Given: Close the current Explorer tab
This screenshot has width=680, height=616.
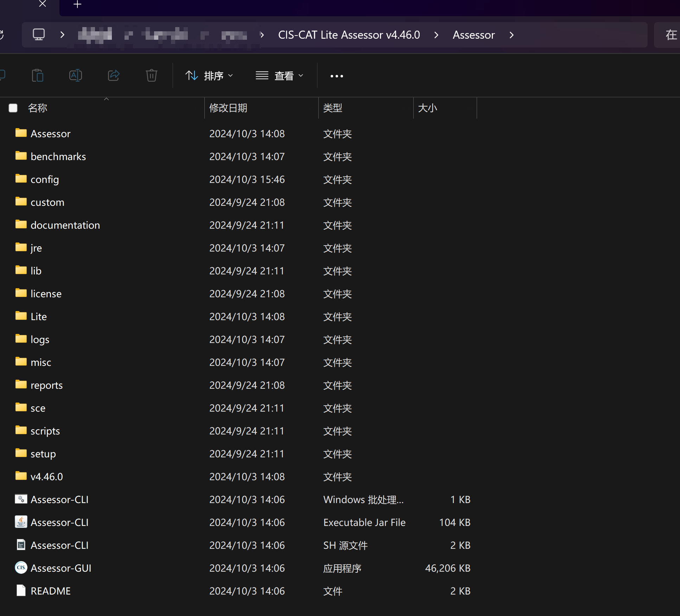Looking at the screenshot, I should pos(43,4).
